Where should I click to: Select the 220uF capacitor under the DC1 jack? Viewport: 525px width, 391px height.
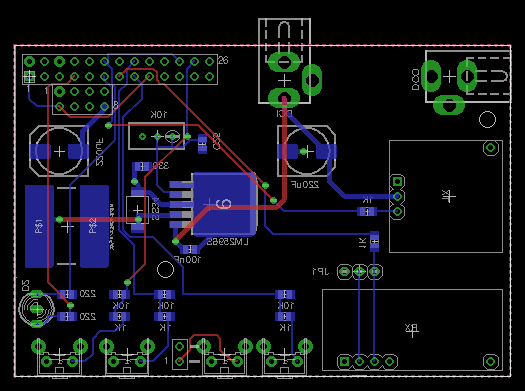pos(306,151)
